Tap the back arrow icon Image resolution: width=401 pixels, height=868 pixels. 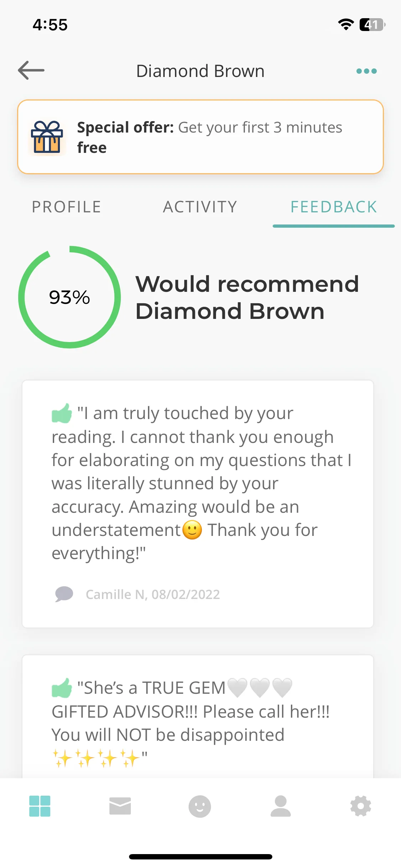point(31,70)
